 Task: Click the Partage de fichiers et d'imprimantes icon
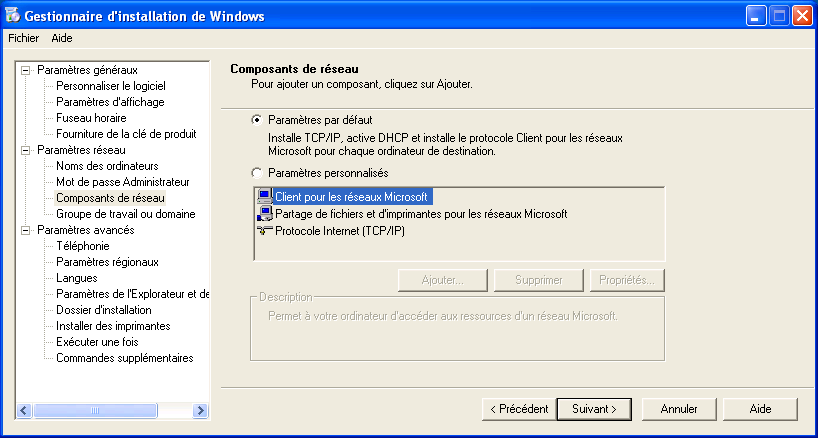point(265,213)
